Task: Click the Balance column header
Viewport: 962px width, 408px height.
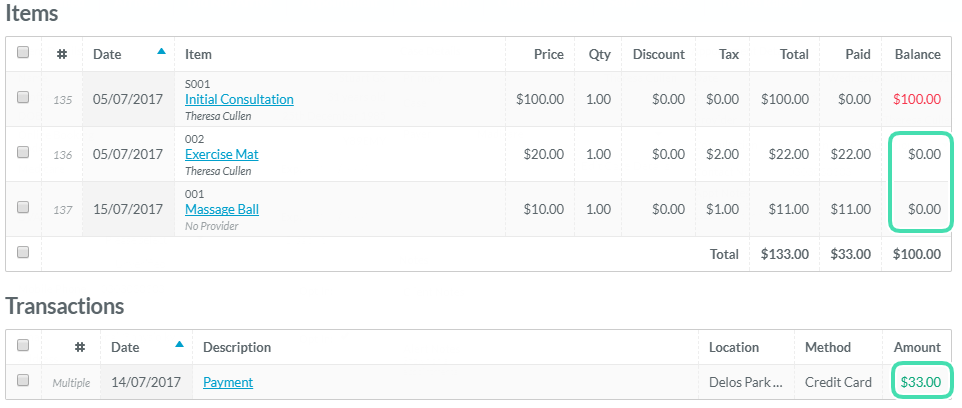Action: 917,54
